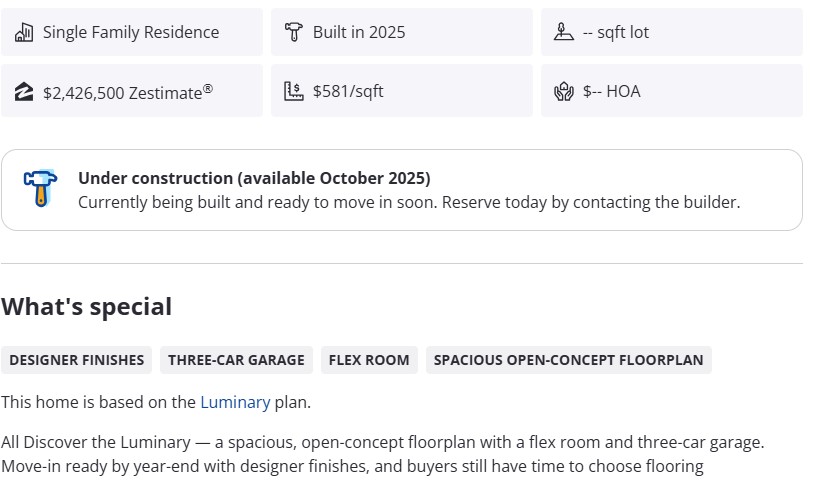
Task: Click the Single Family Residence label
Action: click(131, 32)
